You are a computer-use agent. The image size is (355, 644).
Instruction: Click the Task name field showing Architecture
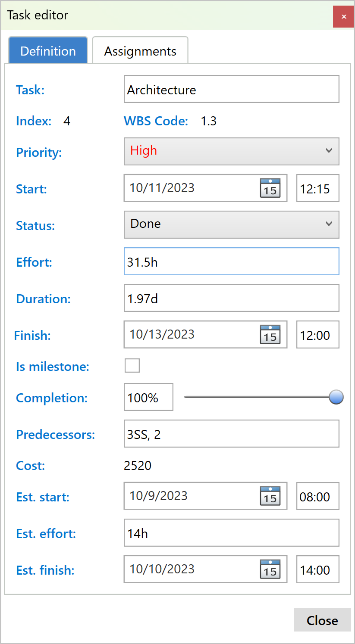click(x=232, y=89)
